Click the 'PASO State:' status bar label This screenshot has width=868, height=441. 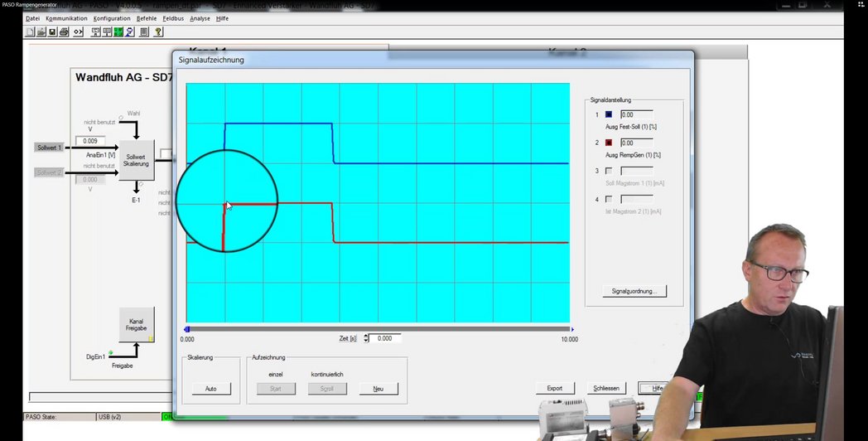pyautogui.click(x=41, y=417)
